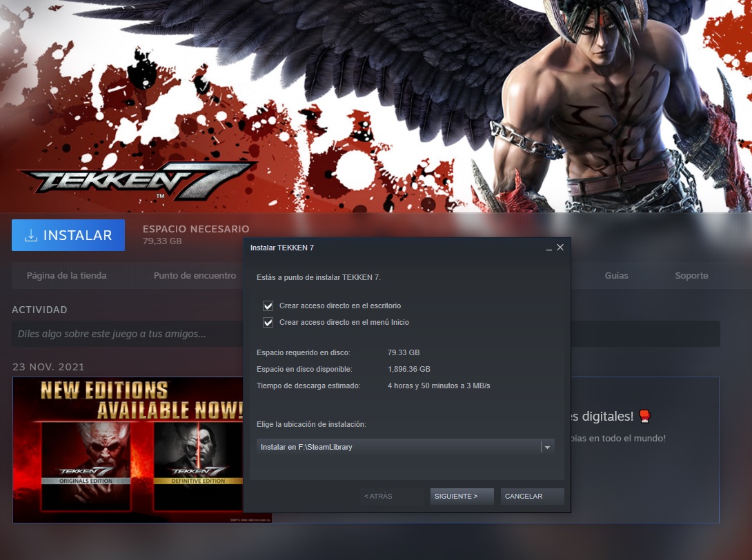Open the news headline ending 'digitales!'
Screen dimensions: 752x560
click(x=599, y=416)
